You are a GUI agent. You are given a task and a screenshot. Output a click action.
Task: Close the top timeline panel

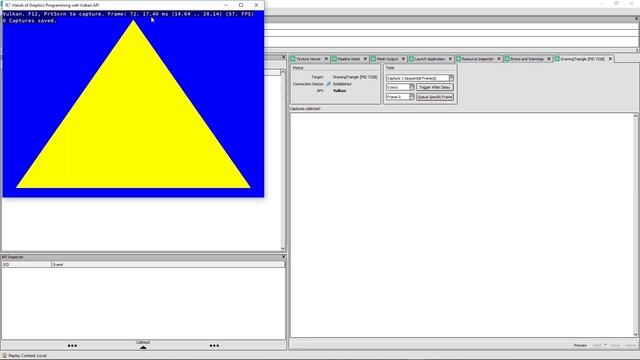[636, 19]
